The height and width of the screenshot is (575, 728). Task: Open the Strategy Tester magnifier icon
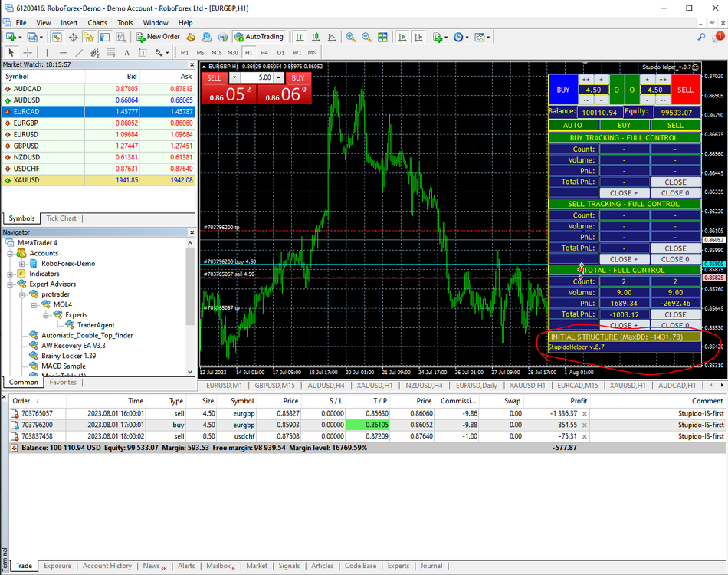121,37
